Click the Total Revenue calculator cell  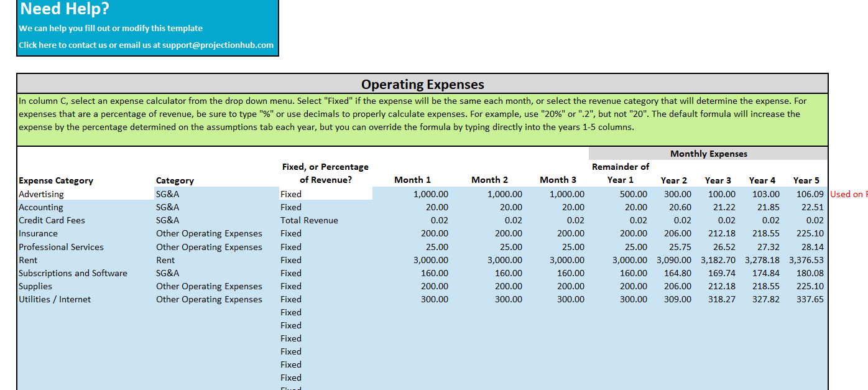[x=326, y=220]
